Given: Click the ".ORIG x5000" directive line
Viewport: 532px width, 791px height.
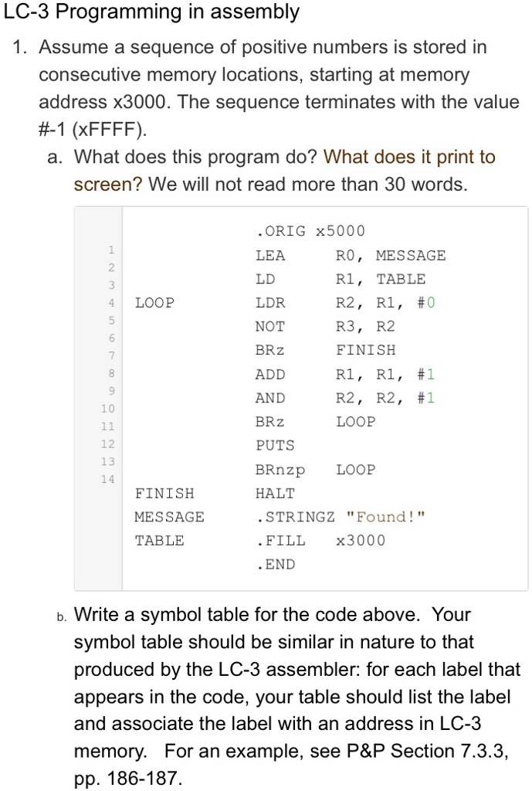Looking at the screenshot, I should [310, 231].
